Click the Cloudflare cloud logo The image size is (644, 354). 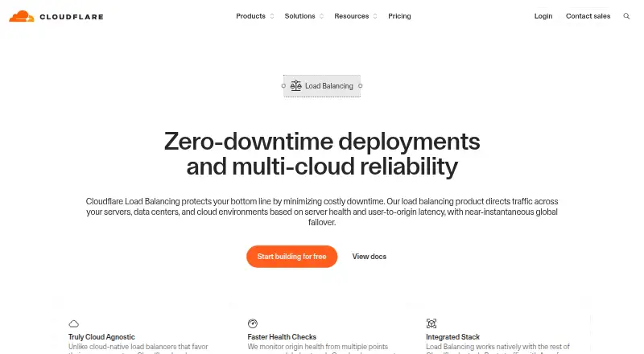coord(22,16)
